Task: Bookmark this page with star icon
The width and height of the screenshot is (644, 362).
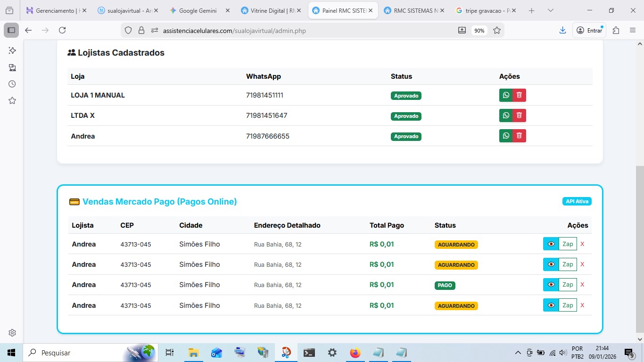Action: 497,30
